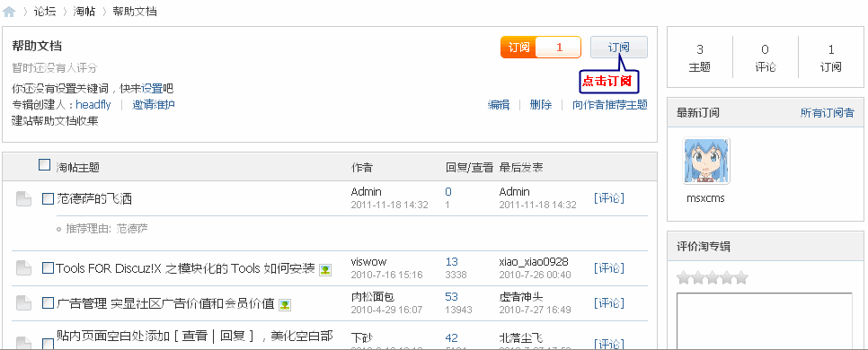Rate album one star

point(684,277)
